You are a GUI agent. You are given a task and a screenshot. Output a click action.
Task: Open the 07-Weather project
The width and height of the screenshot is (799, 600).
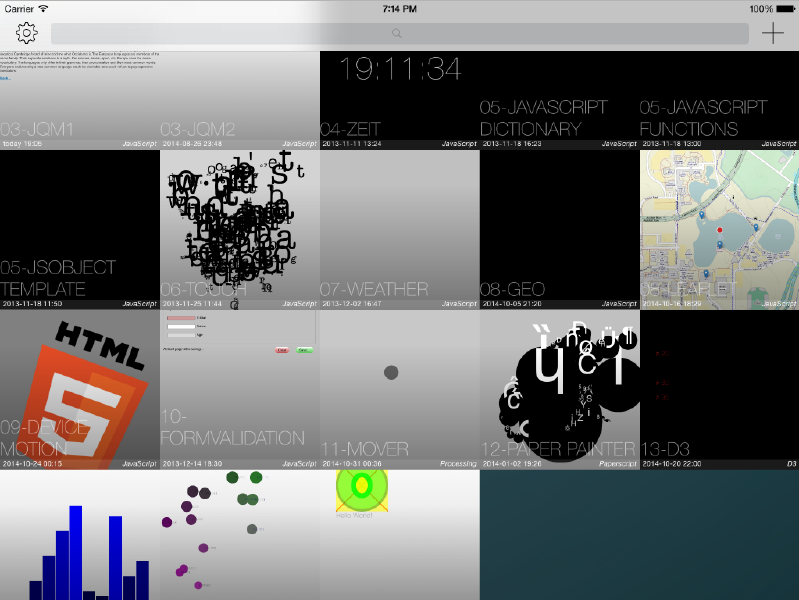399,230
